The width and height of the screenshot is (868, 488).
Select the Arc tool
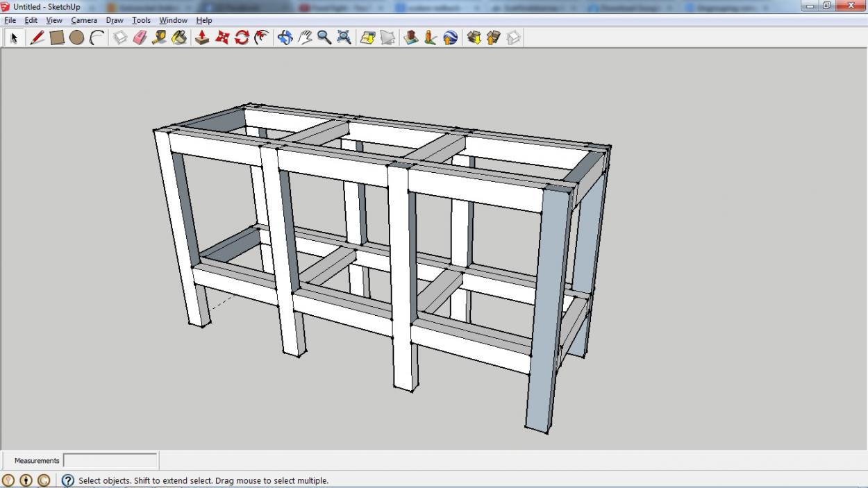click(x=97, y=37)
